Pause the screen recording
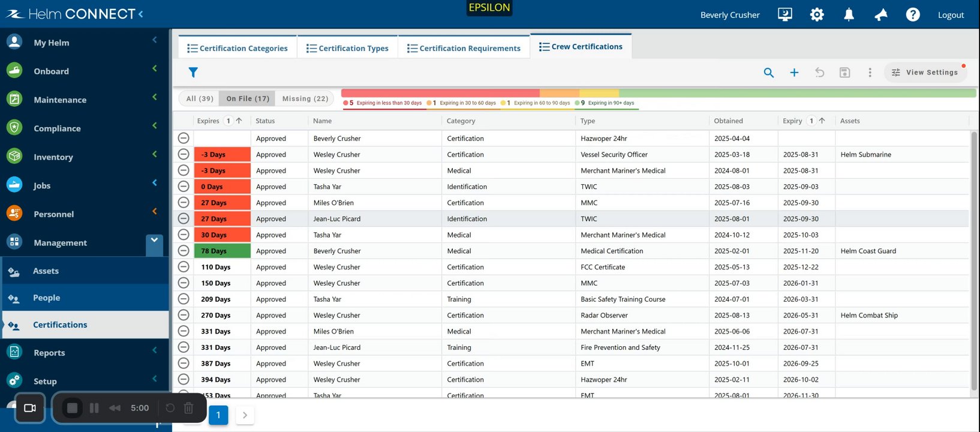This screenshot has width=980, height=432. pyautogui.click(x=94, y=408)
